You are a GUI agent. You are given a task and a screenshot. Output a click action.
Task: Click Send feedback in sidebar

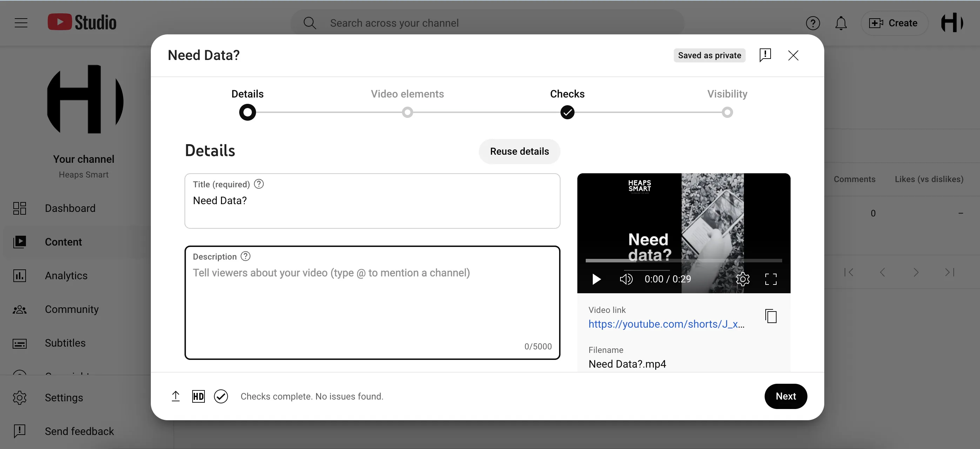click(76, 431)
